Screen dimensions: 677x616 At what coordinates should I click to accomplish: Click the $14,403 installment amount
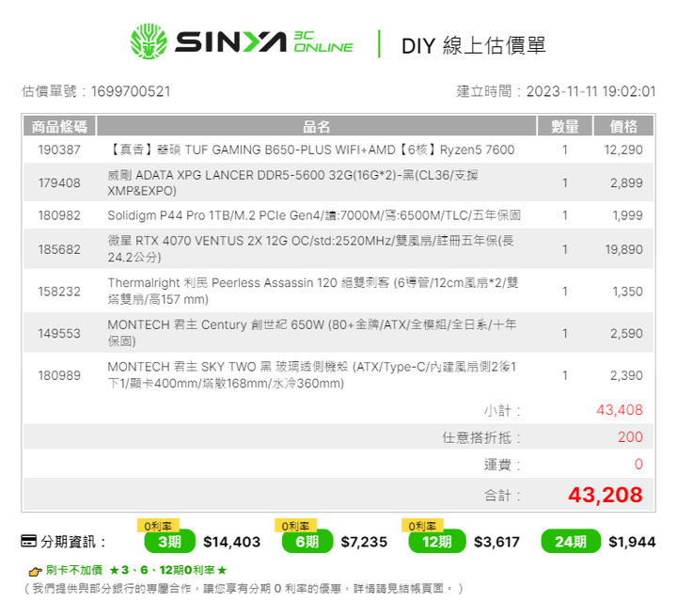tap(232, 542)
